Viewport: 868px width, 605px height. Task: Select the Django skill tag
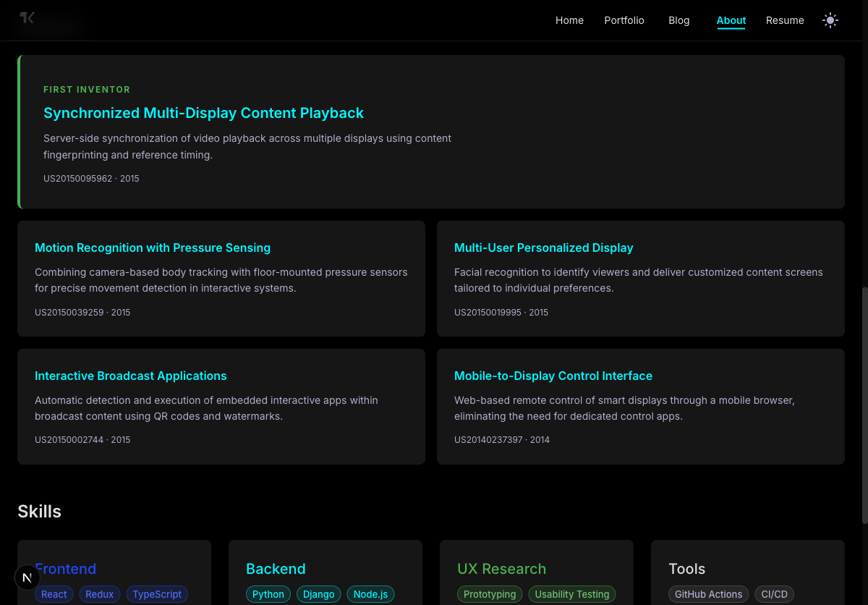[x=318, y=594]
